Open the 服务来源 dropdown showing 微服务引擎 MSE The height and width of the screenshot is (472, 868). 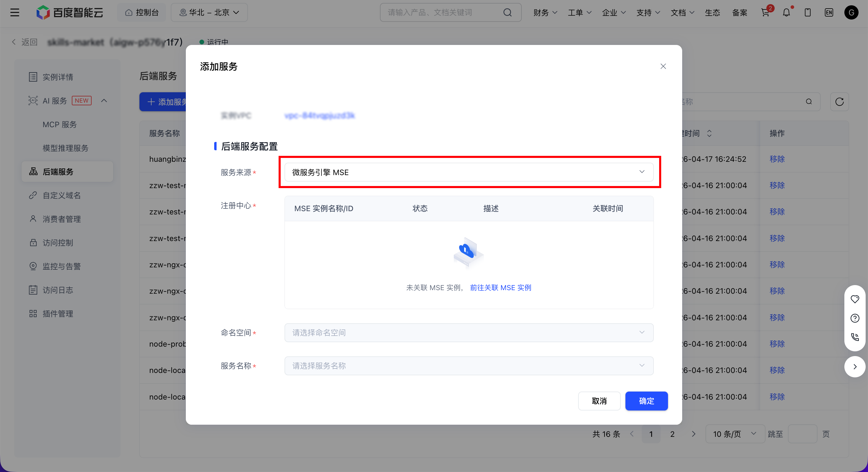tap(469, 172)
